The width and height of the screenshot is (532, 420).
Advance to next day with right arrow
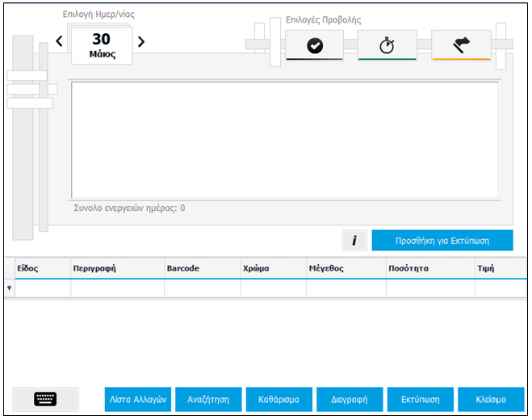tap(141, 42)
